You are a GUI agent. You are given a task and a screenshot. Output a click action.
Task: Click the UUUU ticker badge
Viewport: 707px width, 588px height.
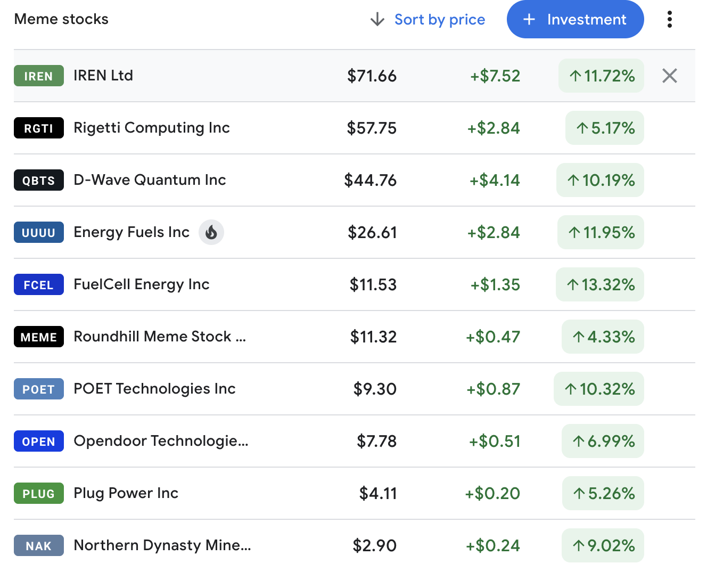pos(39,232)
